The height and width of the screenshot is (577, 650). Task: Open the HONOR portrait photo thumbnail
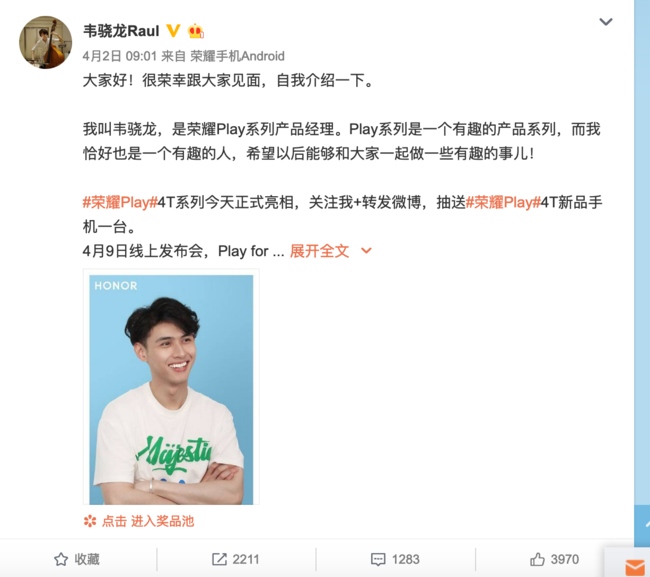[x=171, y=389]
